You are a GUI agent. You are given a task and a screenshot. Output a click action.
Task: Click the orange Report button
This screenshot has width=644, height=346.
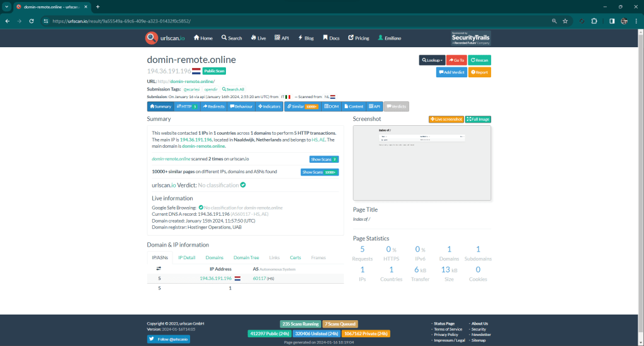click(479, 72)
